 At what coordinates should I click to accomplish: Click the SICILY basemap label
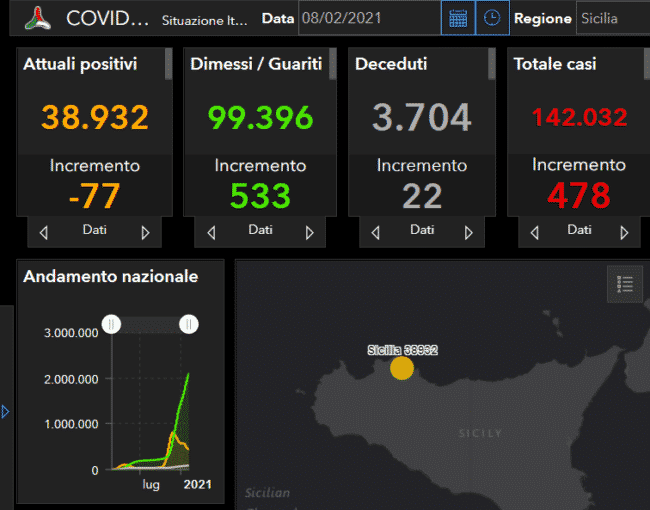point(480,434)
